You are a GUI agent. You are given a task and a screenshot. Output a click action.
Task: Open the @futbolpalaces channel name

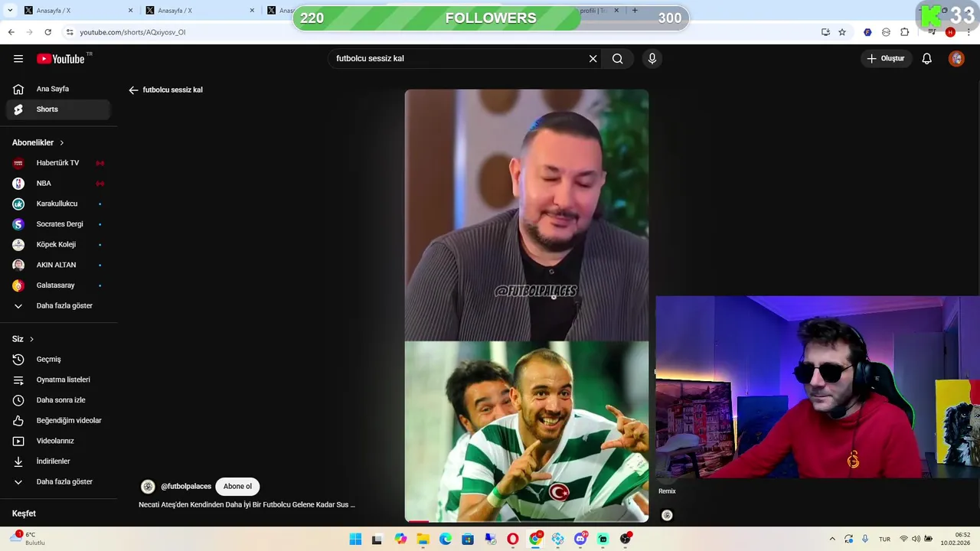[x=186, y=487]
